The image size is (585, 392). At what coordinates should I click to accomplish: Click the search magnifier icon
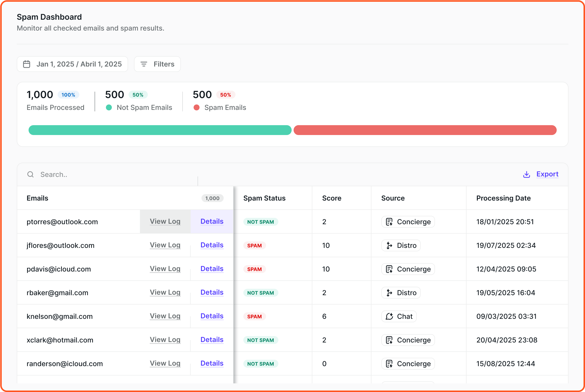click(x=30, y=174)
